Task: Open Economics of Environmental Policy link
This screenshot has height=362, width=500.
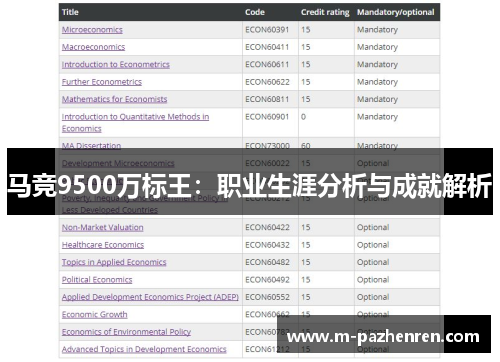Action: pos(126,332)
